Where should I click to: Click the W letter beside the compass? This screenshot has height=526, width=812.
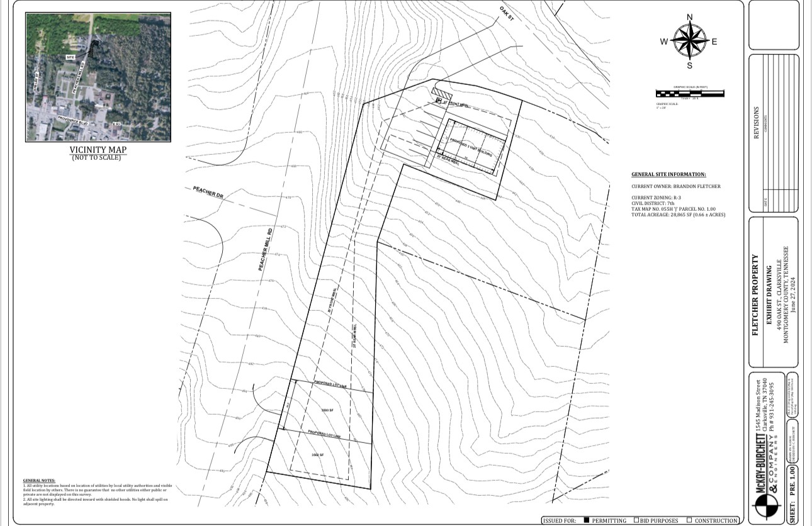(663, 42)
